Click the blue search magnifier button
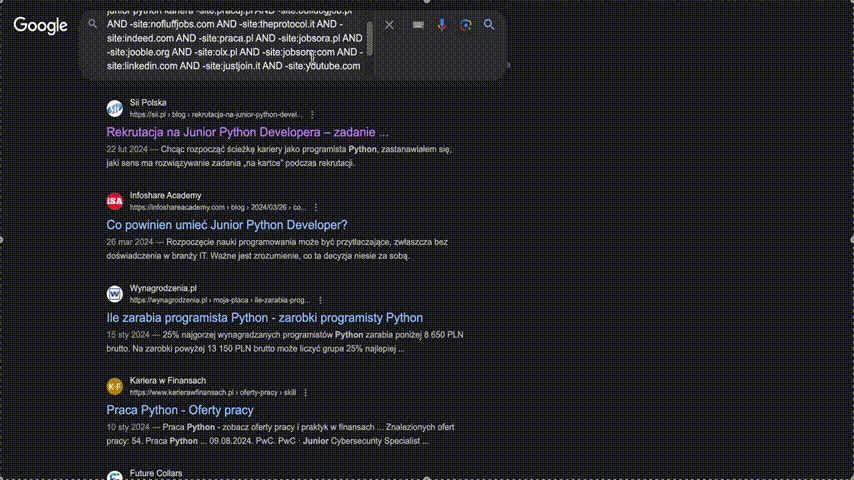The height and width of the screenshot is (480, 854). coord(489,25)
